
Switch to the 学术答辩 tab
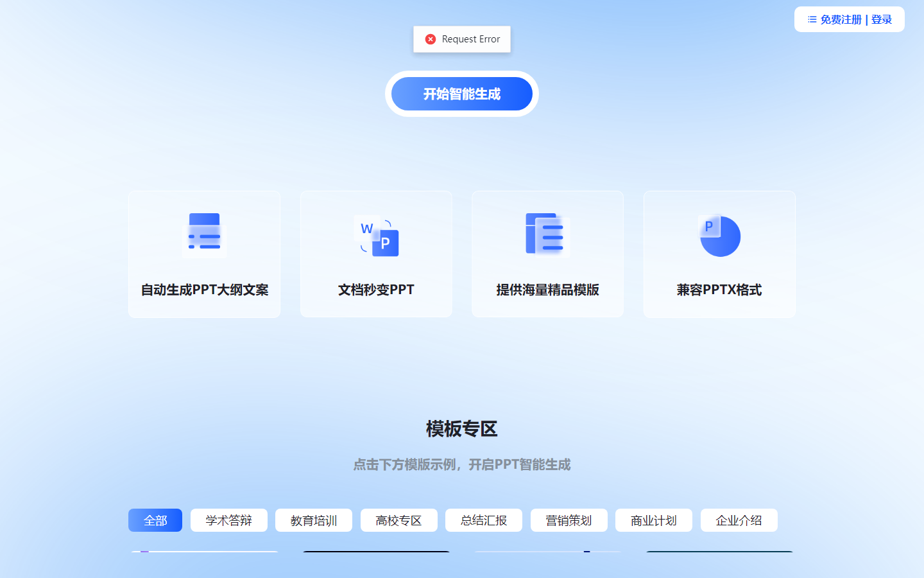(229, 520)
